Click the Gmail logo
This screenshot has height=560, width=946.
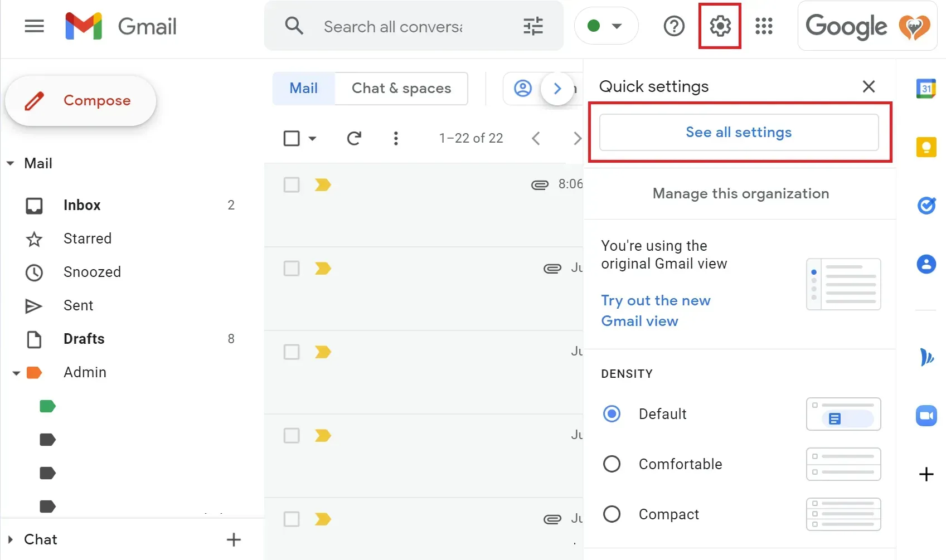(120, 26)
